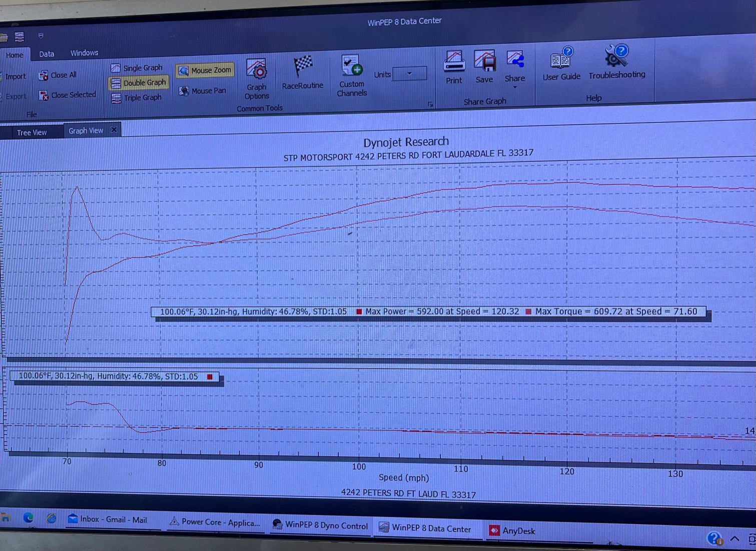The height and width of the screenshot is (551, 756).
Task: Open AnyDesk from the taskbar
Action: point(512,530)
